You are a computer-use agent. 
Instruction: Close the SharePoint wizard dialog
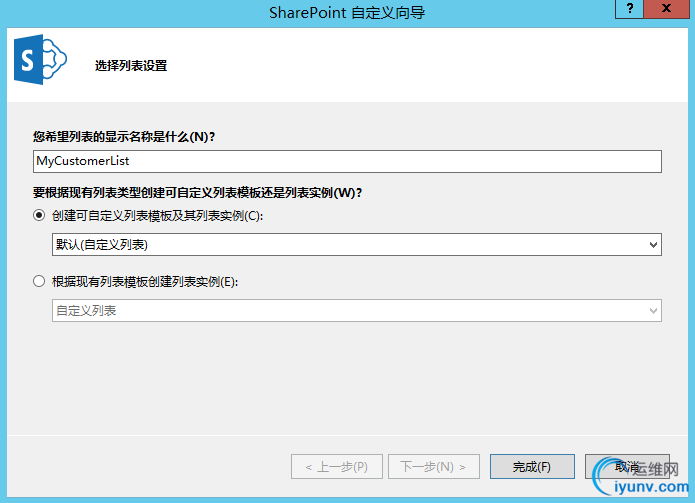[666, 9]
